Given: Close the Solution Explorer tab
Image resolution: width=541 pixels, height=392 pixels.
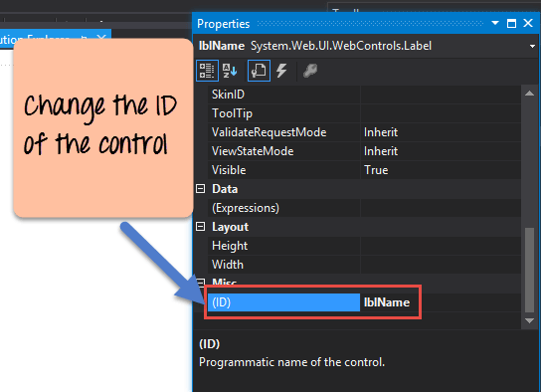Looking at the screenshot, I should [x=101, y=37].
